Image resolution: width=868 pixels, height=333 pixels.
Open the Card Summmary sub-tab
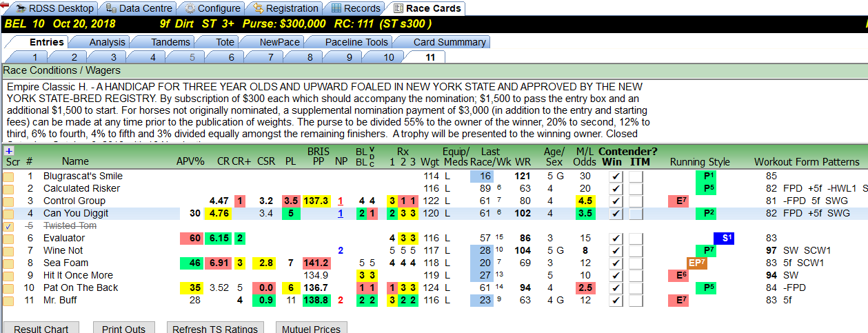(x=449, y=42)
